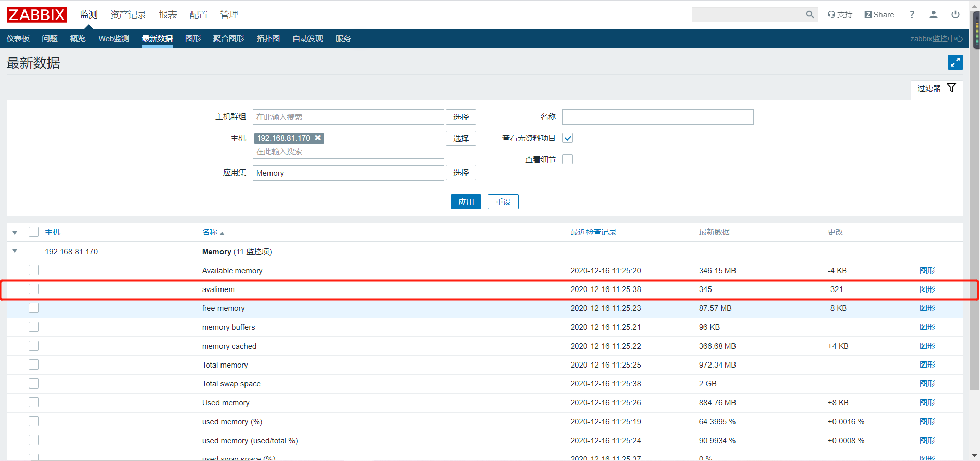Image resolution: width=980 pixels, height=461 pixels.
Task: Toggle the filter funnel tab
Action: [937, 88]
